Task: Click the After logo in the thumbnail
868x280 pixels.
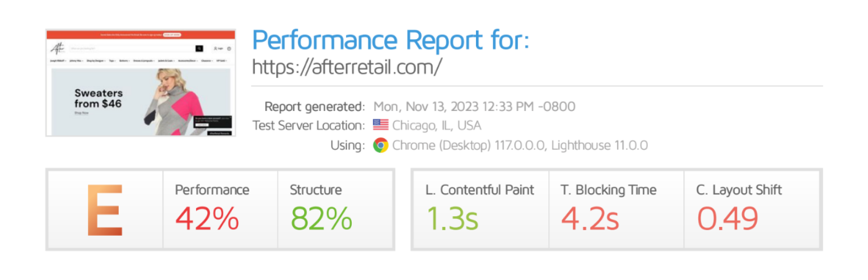Action: (57, 48)
